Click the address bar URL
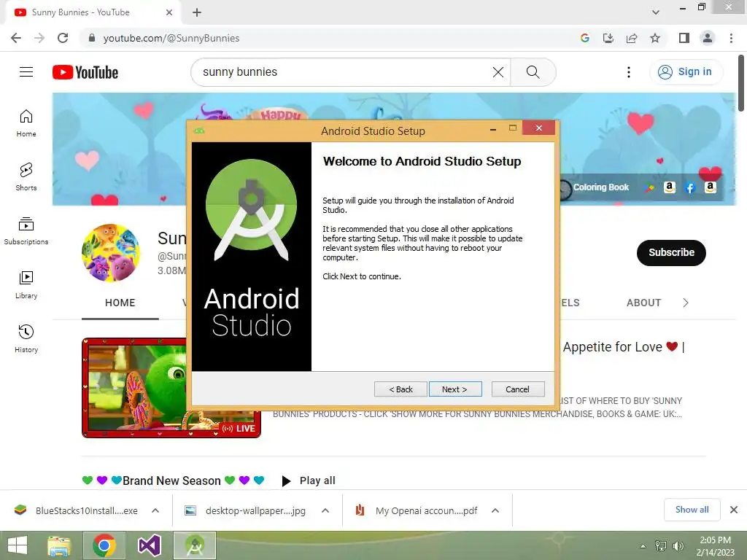Viewport: 747px width, 560px height. 171,38
